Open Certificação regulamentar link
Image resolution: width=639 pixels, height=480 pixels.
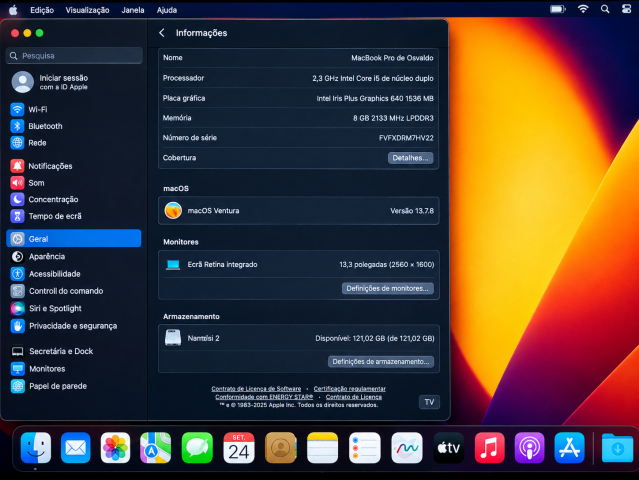click(x=350, y=389)
